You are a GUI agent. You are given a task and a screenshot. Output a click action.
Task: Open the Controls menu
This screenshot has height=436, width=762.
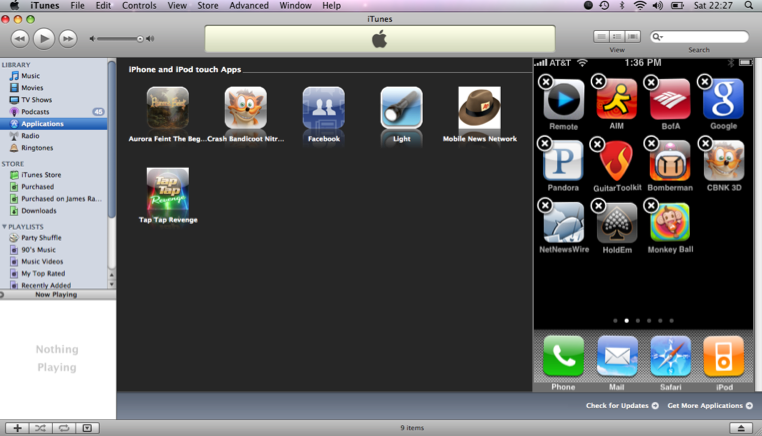pyautogui.click(x=139, y=5)
